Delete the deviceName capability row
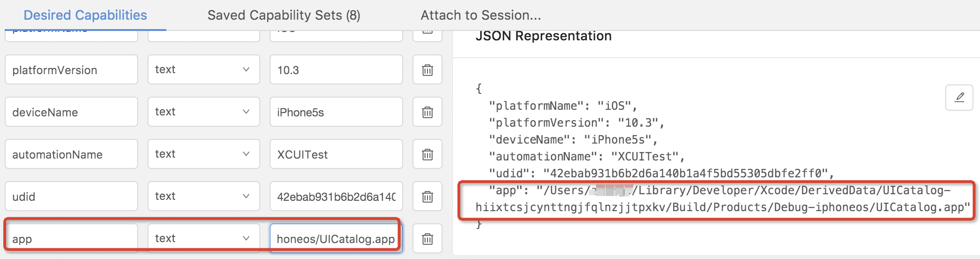 (427, 112)
